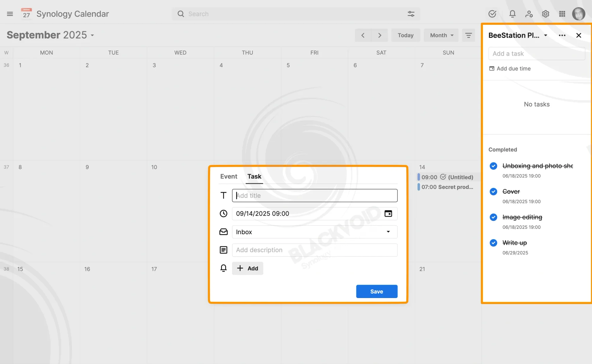Uncheck the completed Image editing task

[493, 217]
